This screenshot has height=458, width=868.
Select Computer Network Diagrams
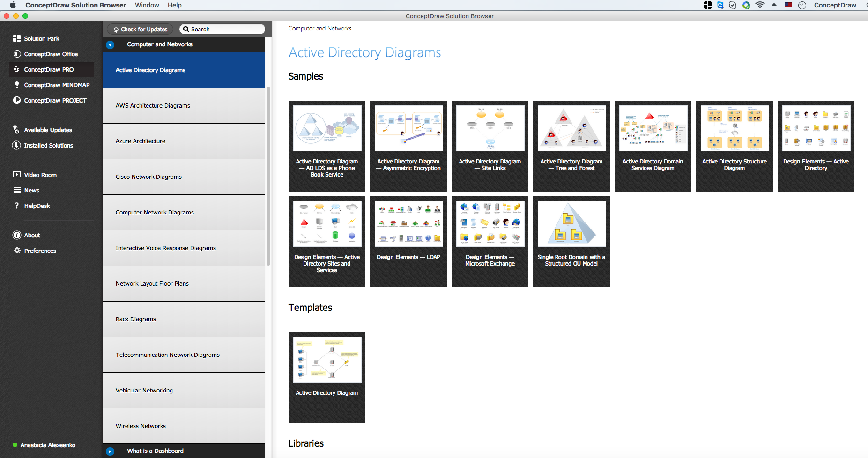point(184,212)
